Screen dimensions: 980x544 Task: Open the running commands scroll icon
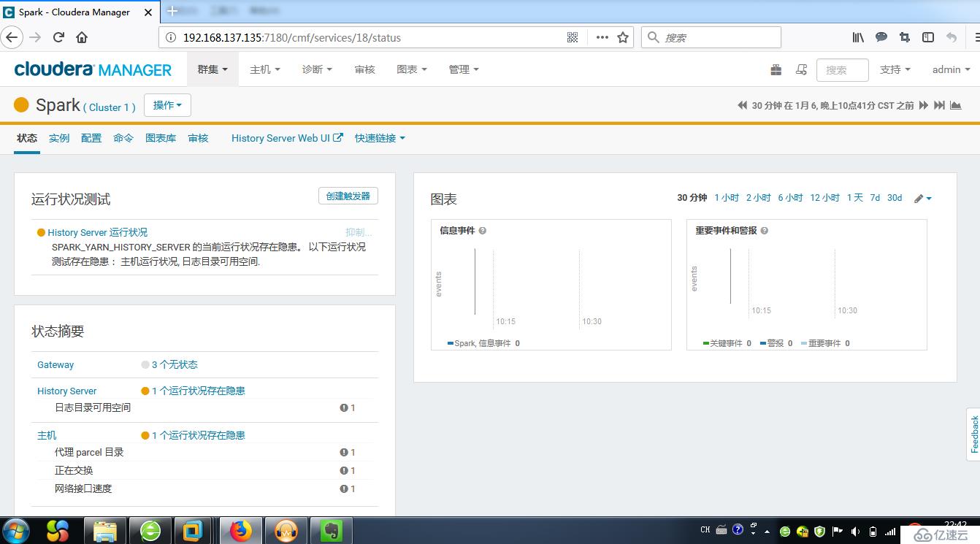click(801, 69)
